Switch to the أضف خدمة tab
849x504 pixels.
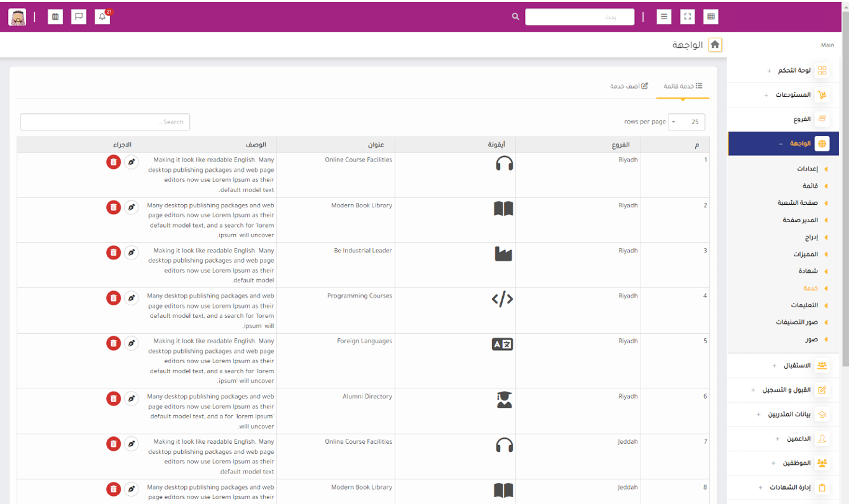(x=629, y=86)
